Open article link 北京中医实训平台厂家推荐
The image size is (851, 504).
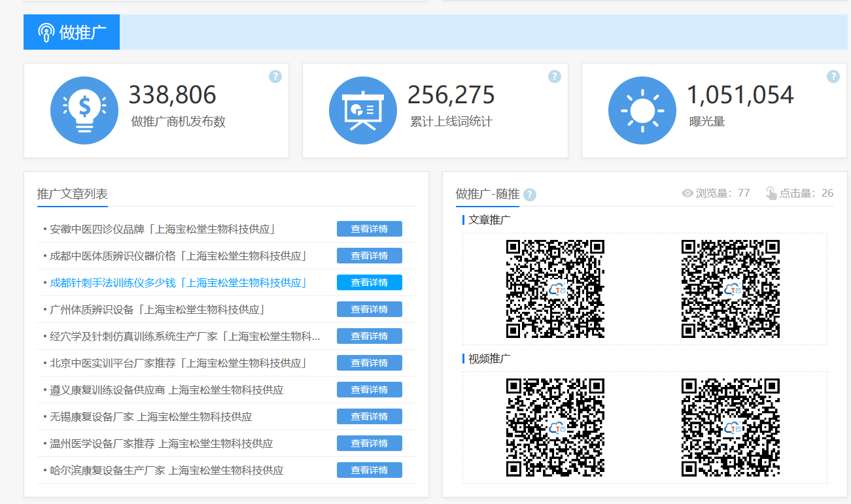179,363
